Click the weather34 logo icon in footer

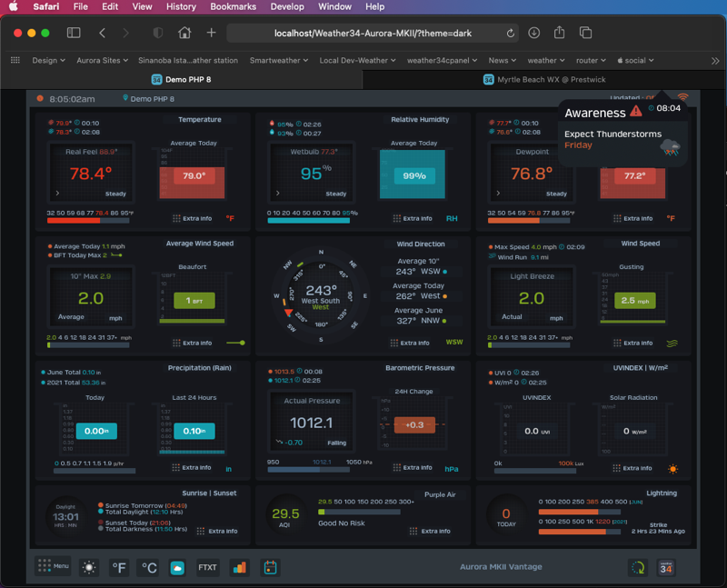pyautogui.click(x=666, y=568)
